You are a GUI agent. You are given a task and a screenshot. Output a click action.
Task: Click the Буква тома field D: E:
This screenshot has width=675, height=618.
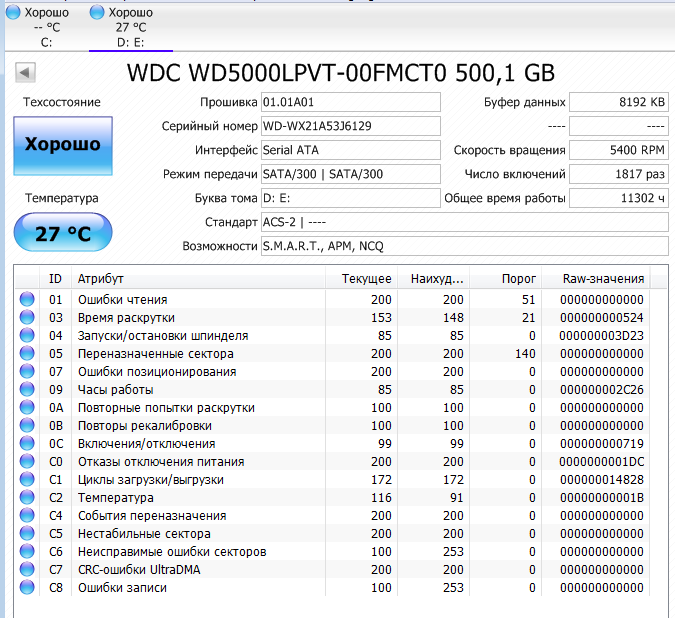pyautogui.click(x=351, y=198)
